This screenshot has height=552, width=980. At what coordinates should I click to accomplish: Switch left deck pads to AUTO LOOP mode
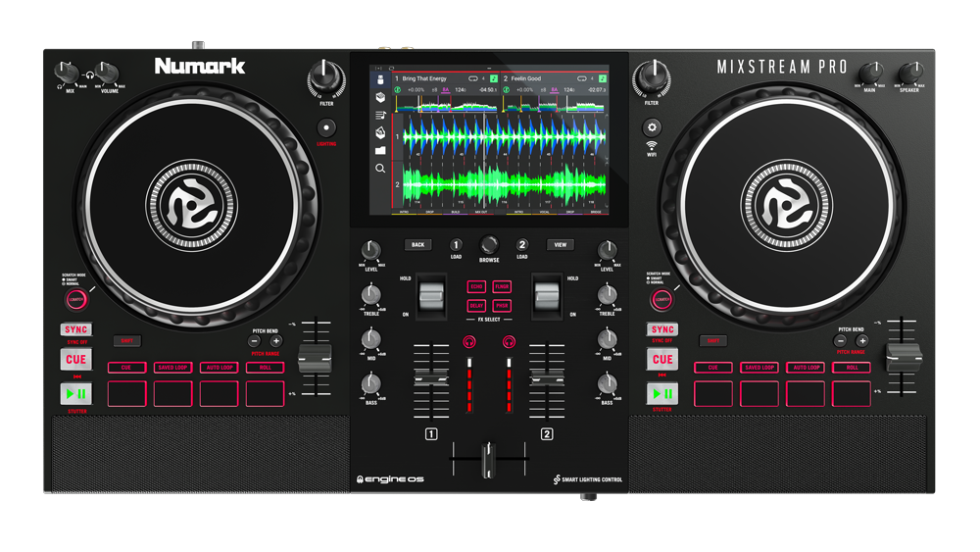220,368
